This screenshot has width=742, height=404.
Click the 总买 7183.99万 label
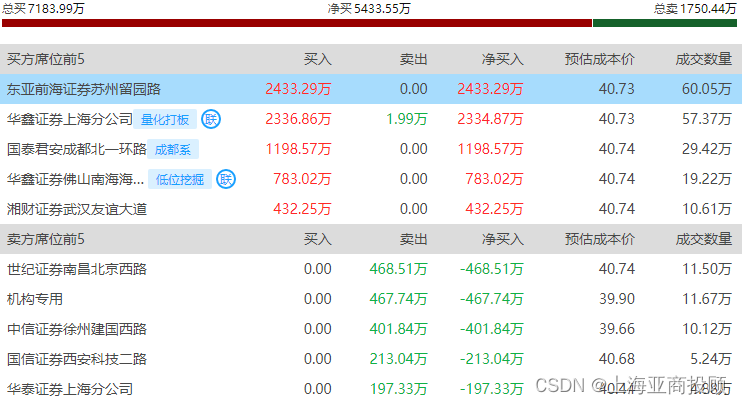(43, 9)
